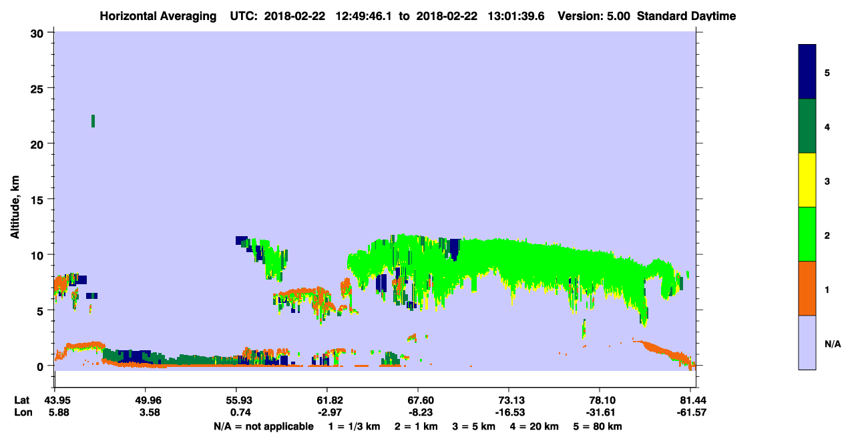Click the colorbar number label 5
The width and height of the screenshot is (868, 445).
pyautogui.click(x=827, y=72)
